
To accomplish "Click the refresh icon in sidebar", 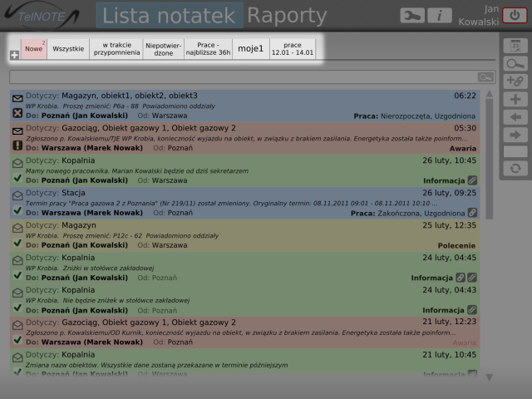I will pos(515,168).
